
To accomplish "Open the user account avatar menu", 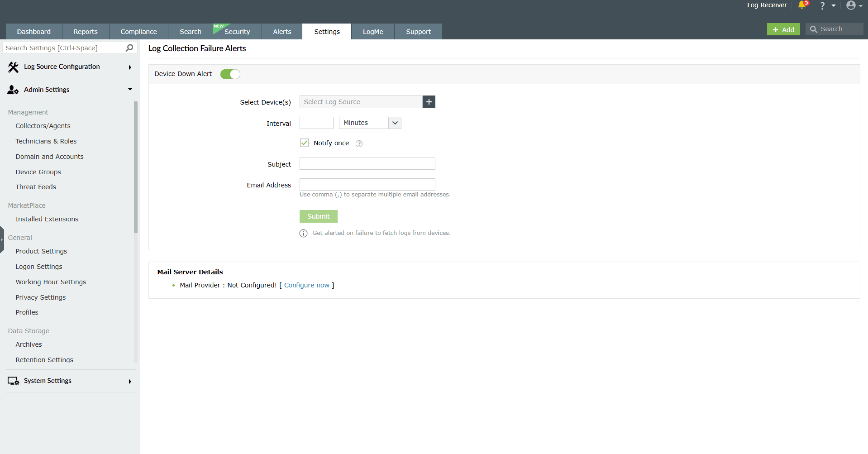I will [851, 5].
